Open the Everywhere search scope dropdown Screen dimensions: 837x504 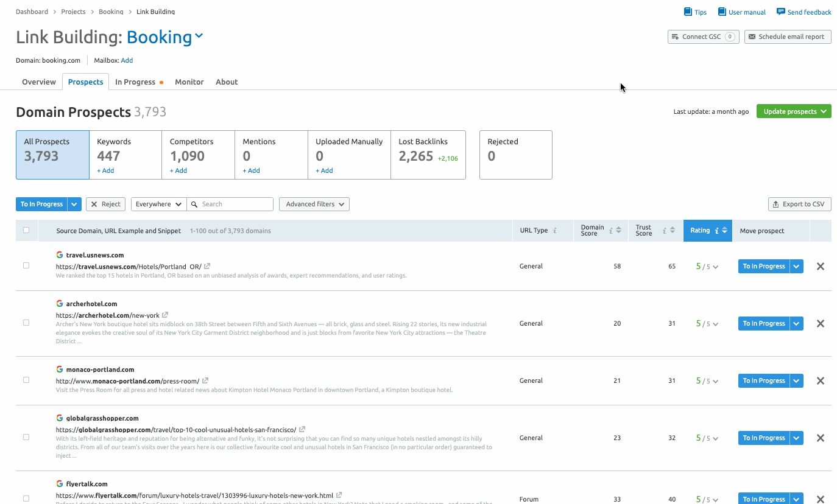158,204
